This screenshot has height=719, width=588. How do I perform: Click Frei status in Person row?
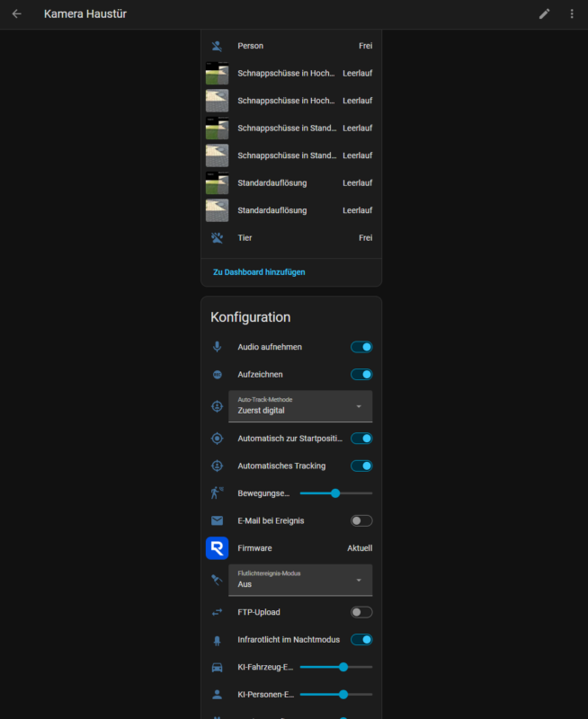click(366, 46)
